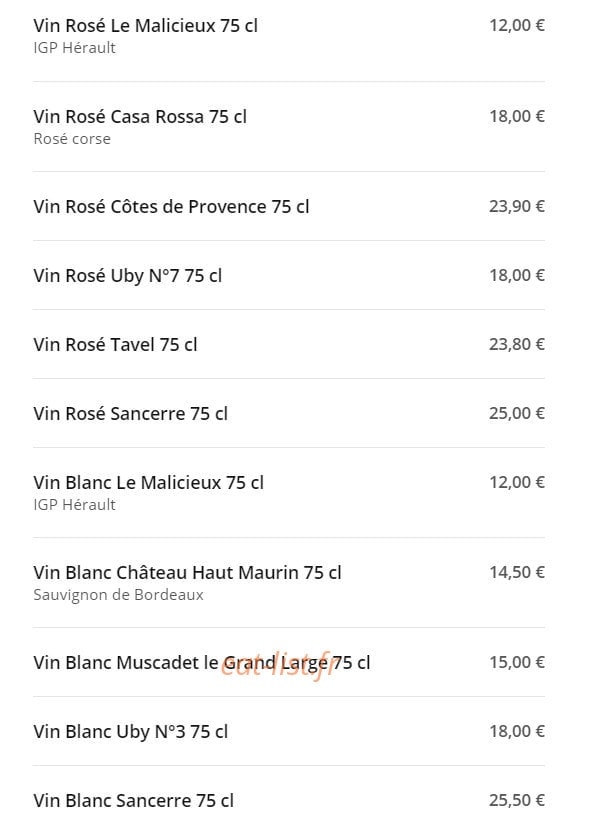Select Vin Rosé Le Malicieux 75 cl
This screenshot has width=606, height=827.
(x=145, y=25)
